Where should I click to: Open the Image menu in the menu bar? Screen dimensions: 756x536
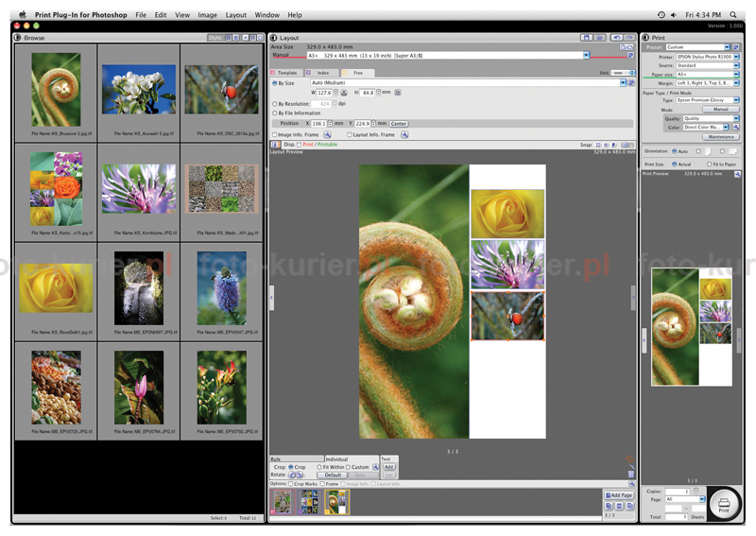pos(207,15)
